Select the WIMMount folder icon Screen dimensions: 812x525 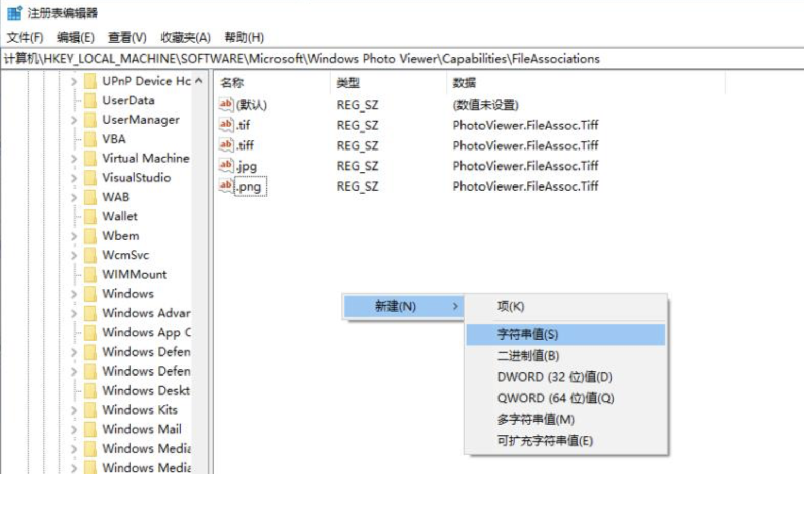point(90,274)
